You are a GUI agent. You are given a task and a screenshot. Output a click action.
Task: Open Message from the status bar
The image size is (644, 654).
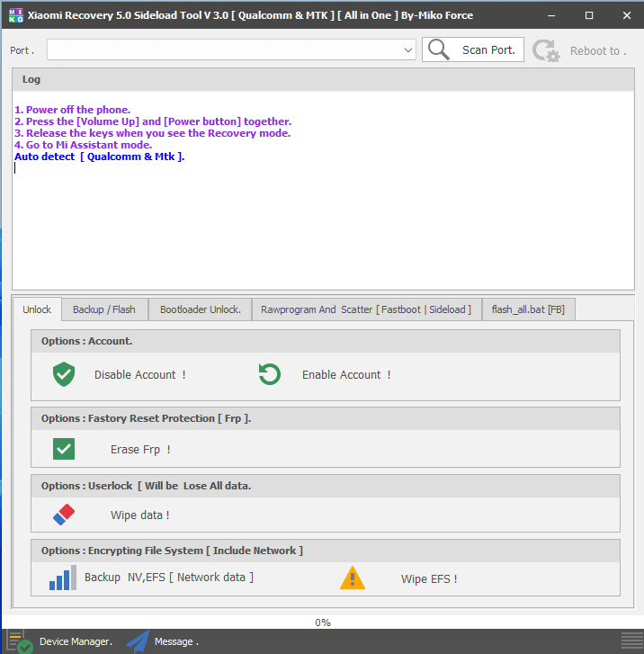point(176,641)
